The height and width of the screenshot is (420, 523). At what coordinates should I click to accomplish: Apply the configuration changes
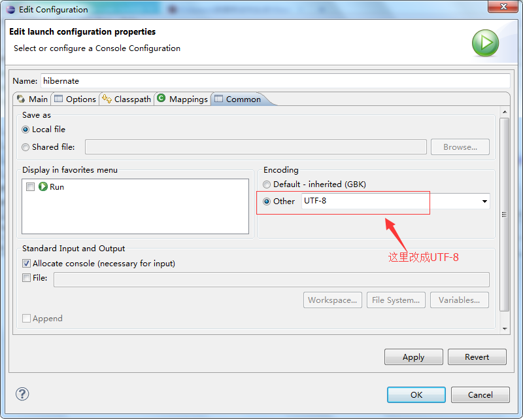pos(413,357)
